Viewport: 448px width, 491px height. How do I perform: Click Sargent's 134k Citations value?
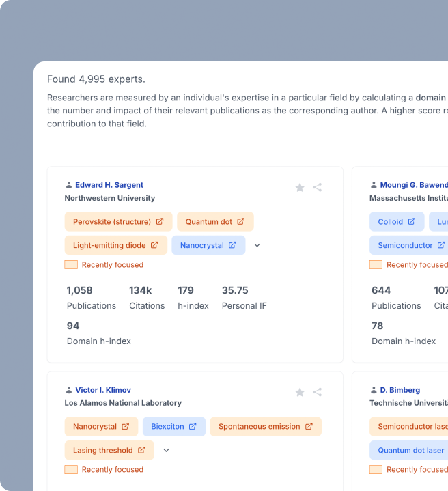(140, 290)
